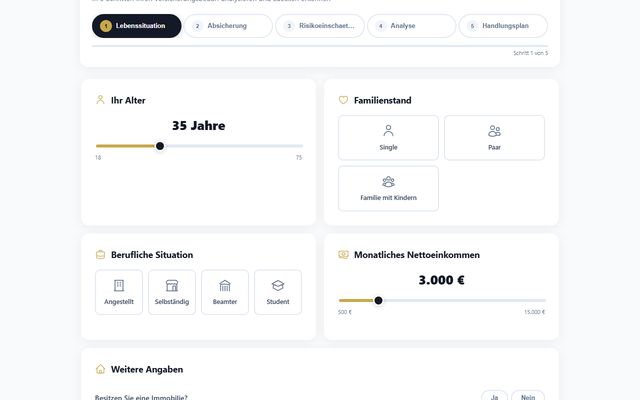Click the two-people icon in Paar card
The image size is (640, 400).
coord(494,131)
